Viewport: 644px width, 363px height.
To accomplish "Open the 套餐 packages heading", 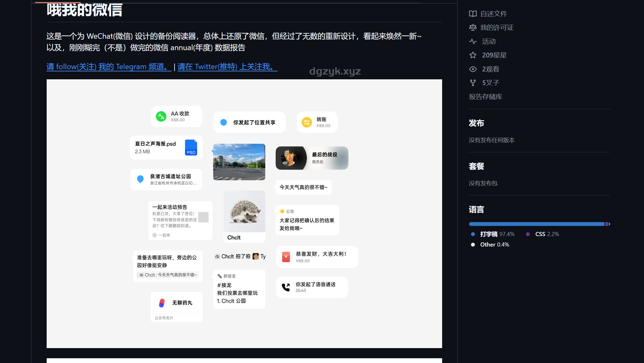I will pos(476,166).
